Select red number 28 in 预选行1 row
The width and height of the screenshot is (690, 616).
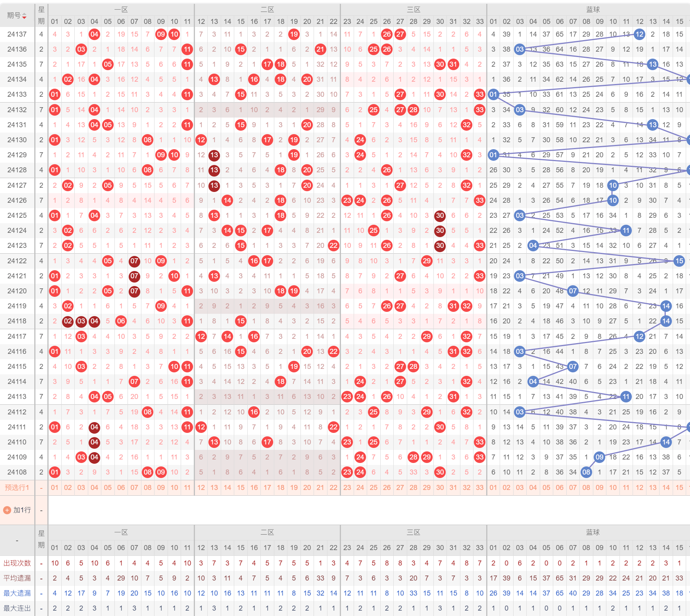pyautogui.click(x=413, y=488)
